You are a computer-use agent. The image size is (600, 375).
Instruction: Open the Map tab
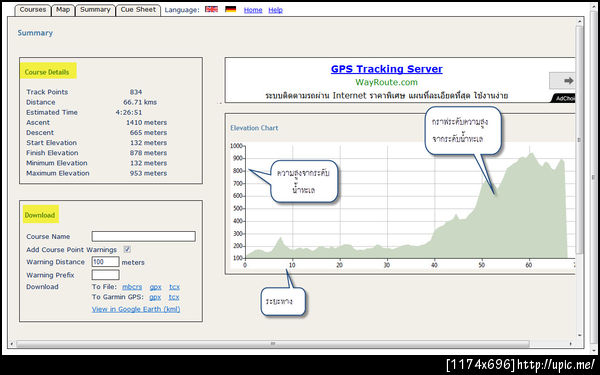tap(63, 10)
